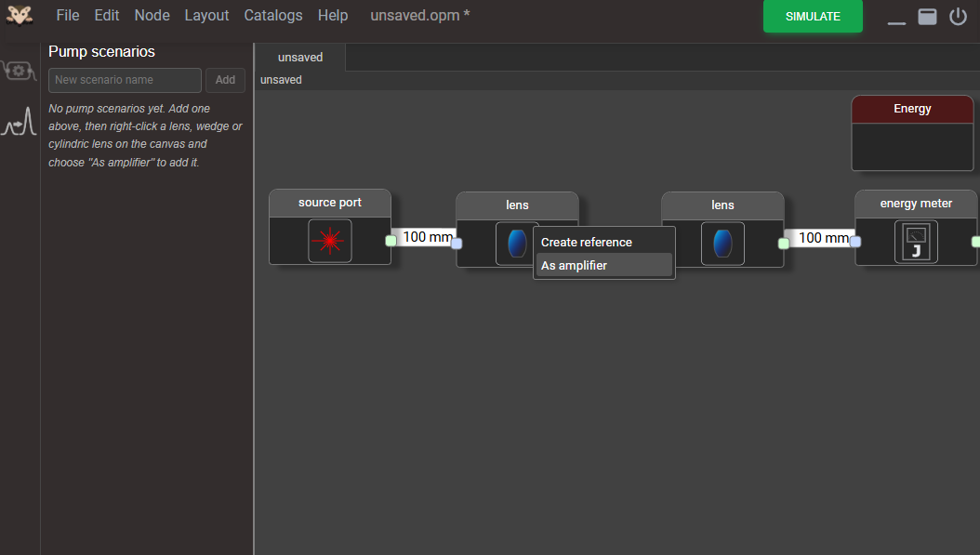The image size is (980, 555).
Task: Click the green output port of the second lens
Action: pyautogui.click(x=784, y=244)
